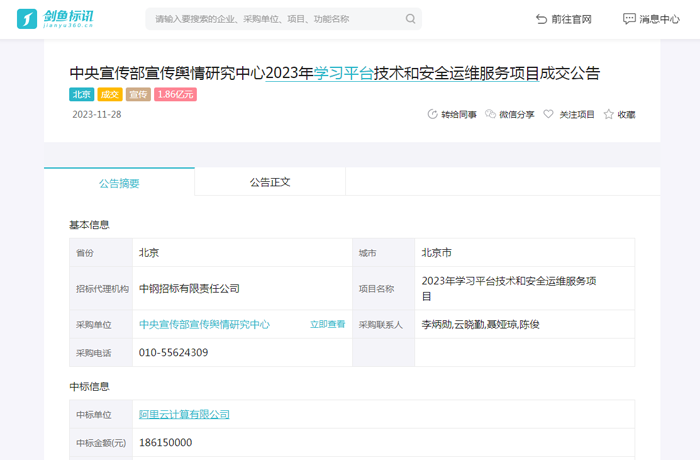Click the 采购联系人 label cell
The image size is (700, 460).
(x=381, y=325)
